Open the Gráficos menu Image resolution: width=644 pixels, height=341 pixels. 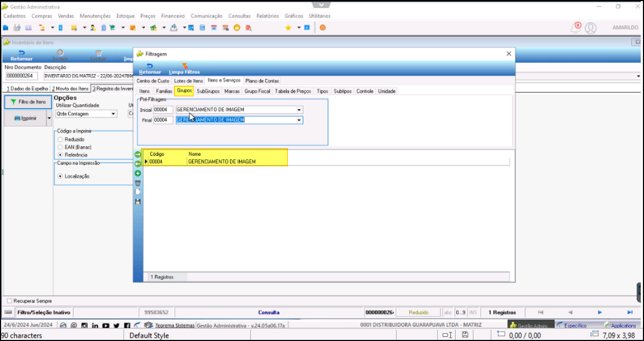tap(294, 16)
